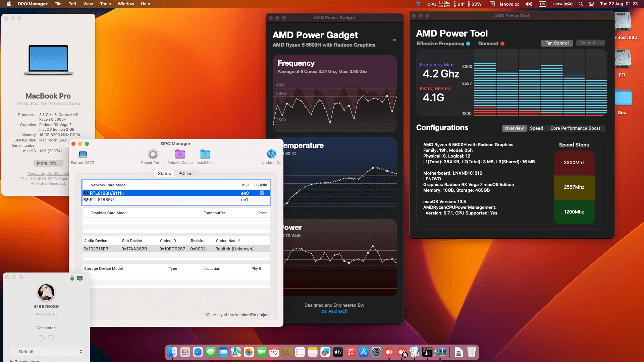
Task: Open Regulatory Certification link
Action: [48, 174]
